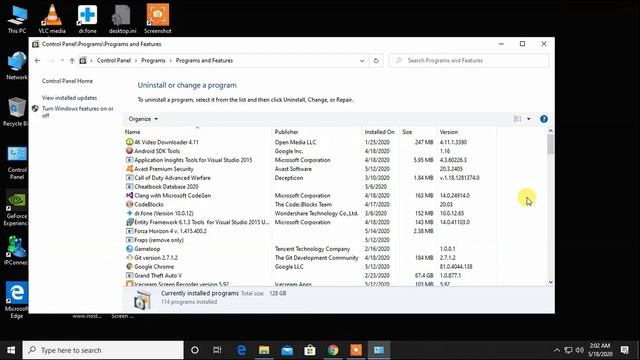Launch Edge from the taskbar
Image resolution: width=640 pixels, height=360 pixels.
(241, 350)
